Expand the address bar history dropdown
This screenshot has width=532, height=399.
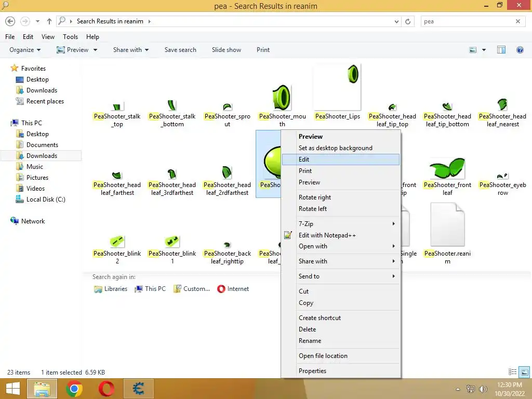click(x=396, y=21)
